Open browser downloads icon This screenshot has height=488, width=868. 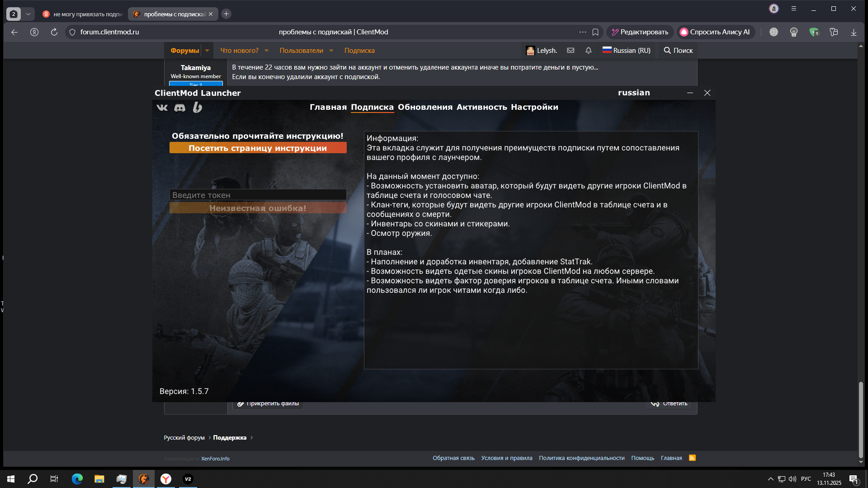click(x=854, y=32)
